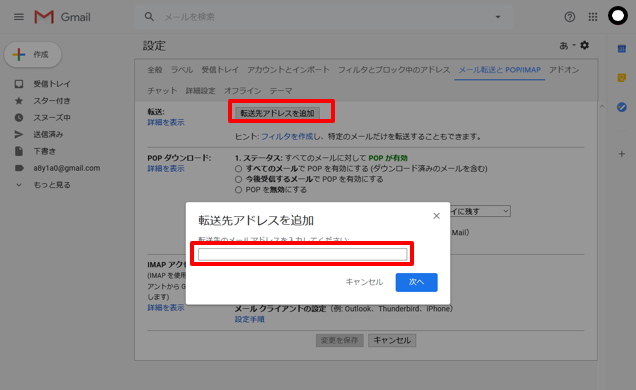Click the settings panel scrollbar up arrow
Viewport: 636px width, 390px height.
(602, 106)
